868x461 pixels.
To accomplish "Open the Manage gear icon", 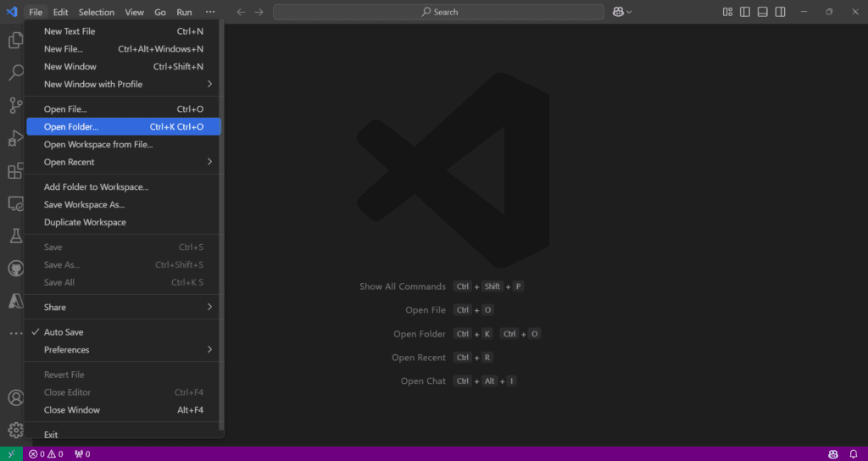I will click(x=15, y=430).
